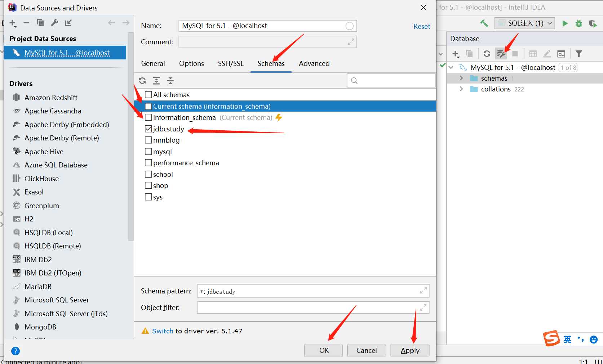Click the Reset link
The width and height of the screenshot is (603, 364).
(422, 26)
